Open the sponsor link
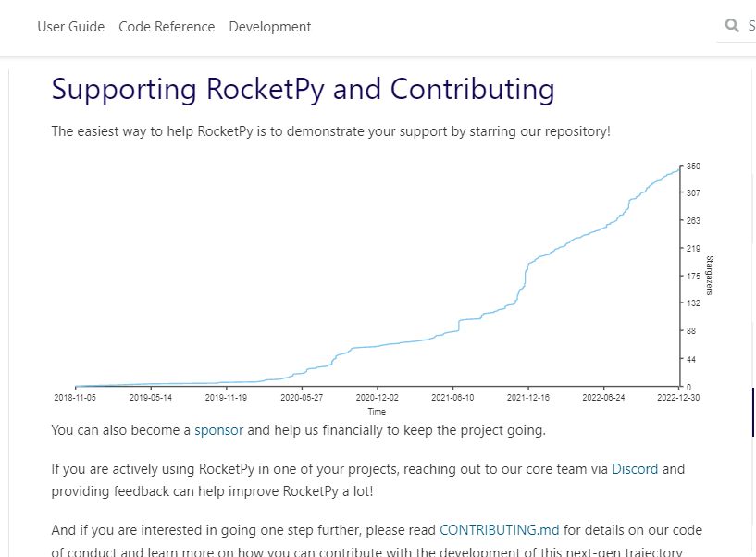756x557 pixels. pos(218,430)
